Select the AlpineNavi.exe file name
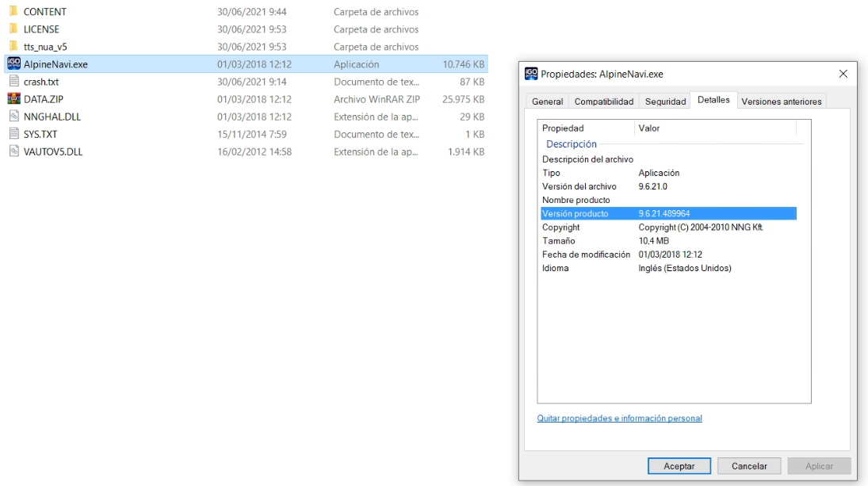 pos(55,64)
